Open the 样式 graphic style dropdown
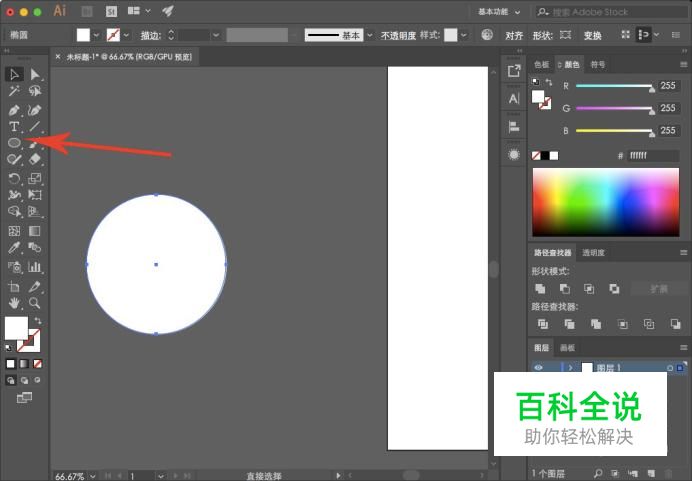 click(x=464, y=35)
